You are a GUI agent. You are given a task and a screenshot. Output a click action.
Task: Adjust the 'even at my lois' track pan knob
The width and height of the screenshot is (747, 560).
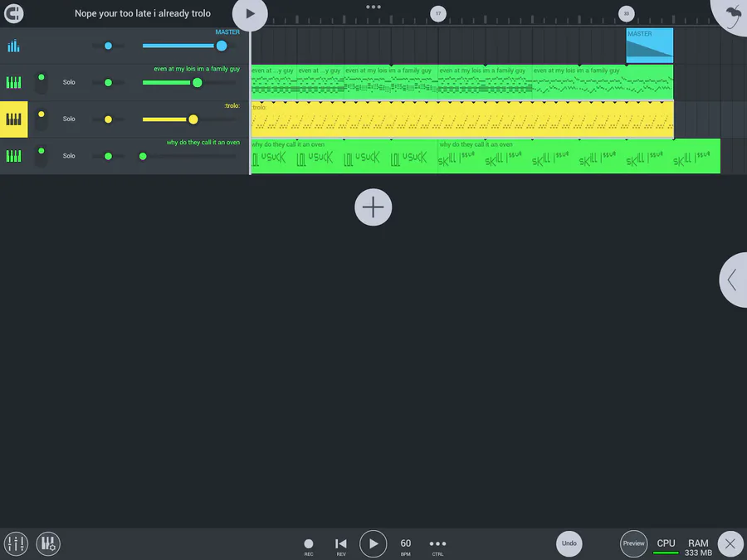108,82
